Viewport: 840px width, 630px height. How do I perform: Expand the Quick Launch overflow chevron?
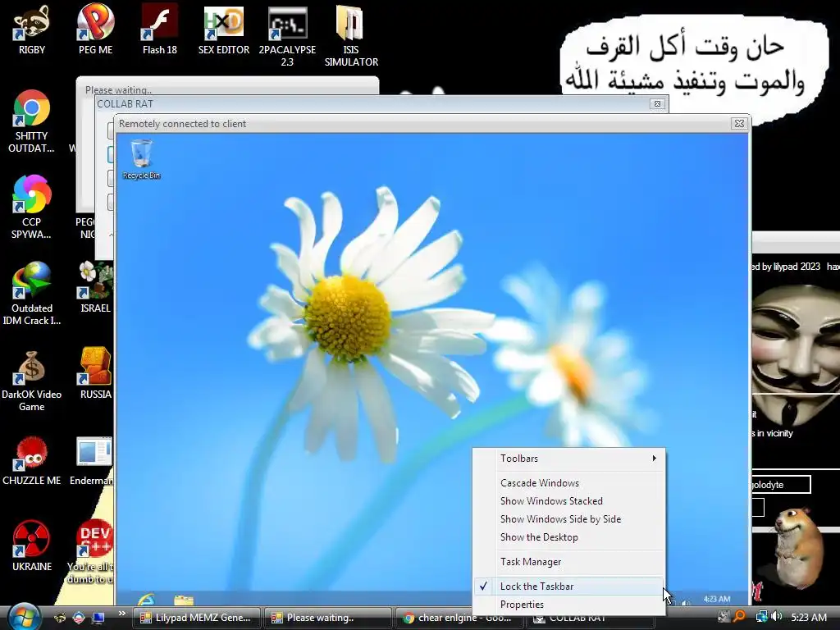pyautogui.click(x=121, y=614)
